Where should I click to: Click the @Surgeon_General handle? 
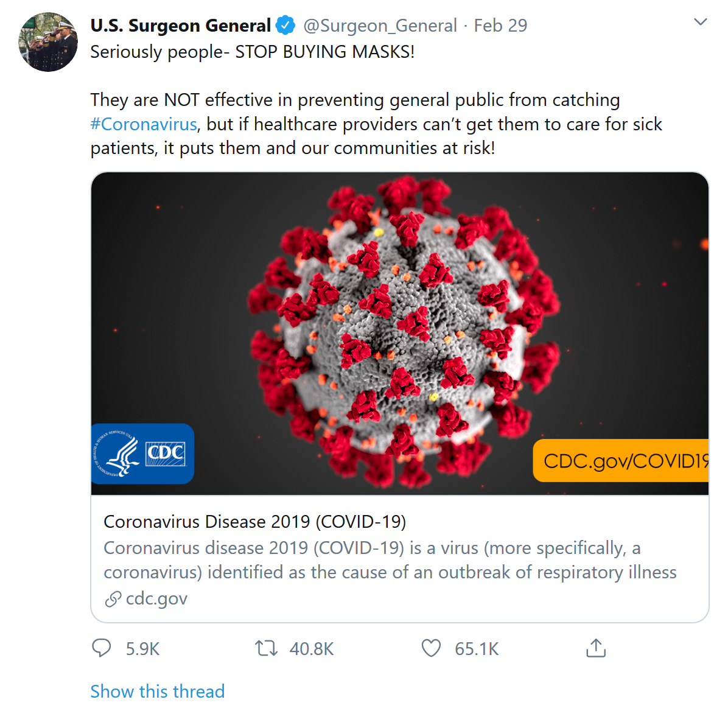pos(380,26)
